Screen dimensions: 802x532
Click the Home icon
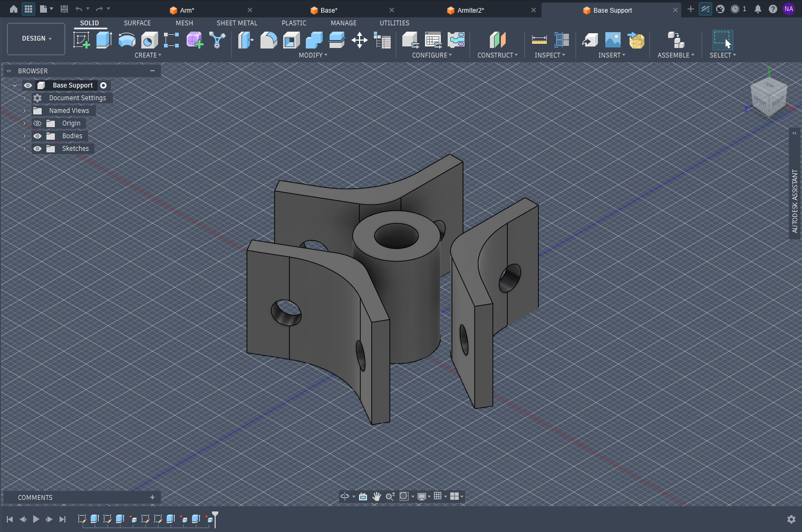(x=13, y=9)
